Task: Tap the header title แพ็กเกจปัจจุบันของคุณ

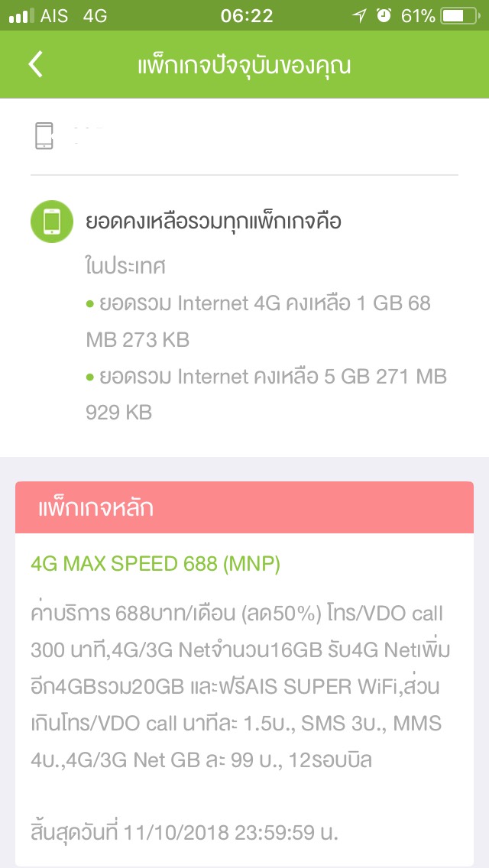Action: [244, 65]
